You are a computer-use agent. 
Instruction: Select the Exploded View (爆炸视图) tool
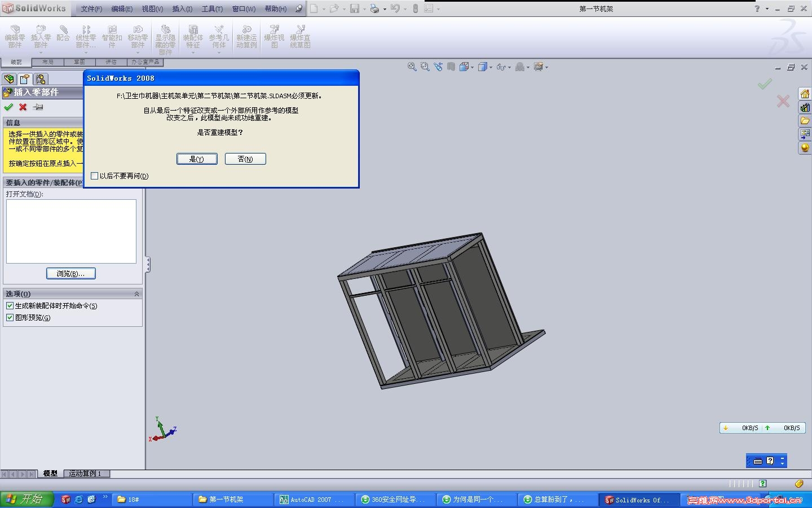click(x=274, y=37)
